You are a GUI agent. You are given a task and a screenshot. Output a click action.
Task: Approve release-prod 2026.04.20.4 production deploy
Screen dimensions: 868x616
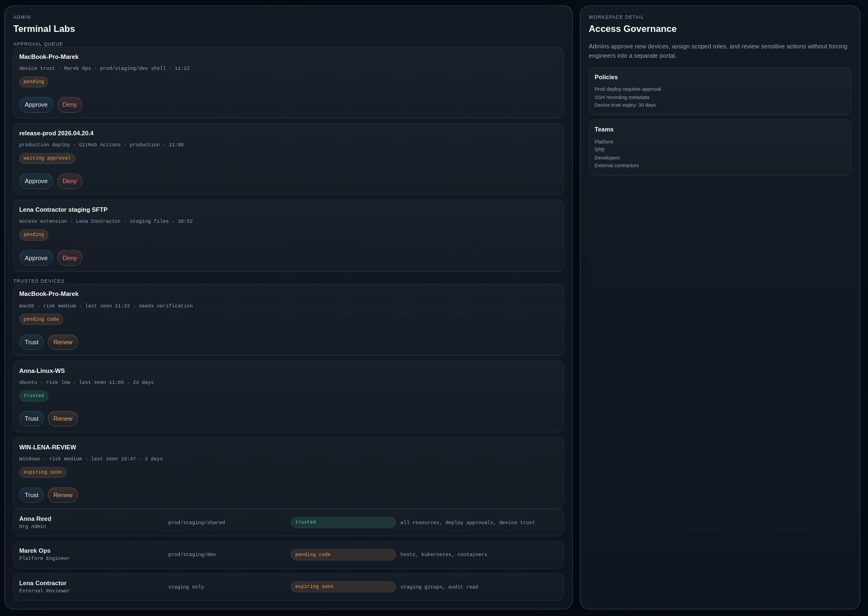[x=36, y=181]
